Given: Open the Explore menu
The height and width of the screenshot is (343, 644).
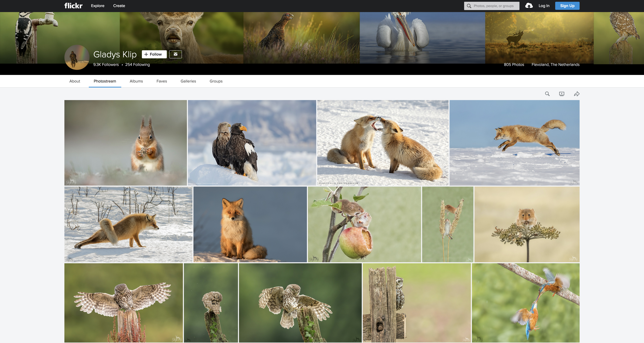Looking at the screenshot, I should click(x=97, y=6).
